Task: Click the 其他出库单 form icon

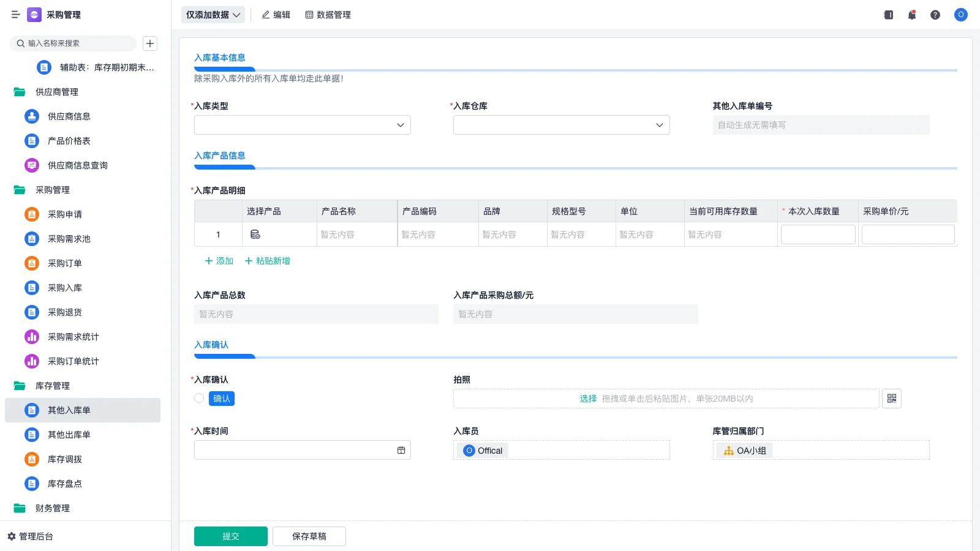Action: point(32,435)
